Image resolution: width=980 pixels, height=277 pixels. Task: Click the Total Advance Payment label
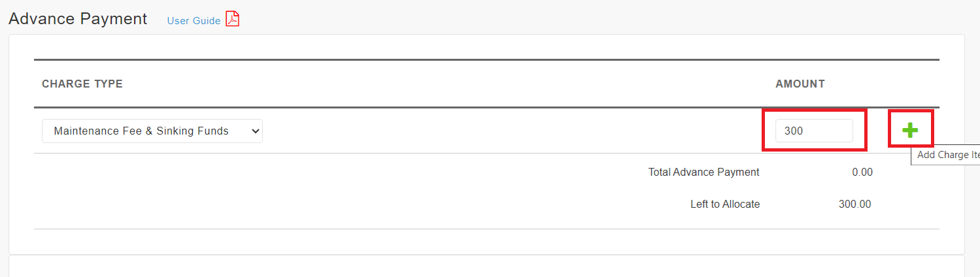pyautogui.click(x=704, y=172)
